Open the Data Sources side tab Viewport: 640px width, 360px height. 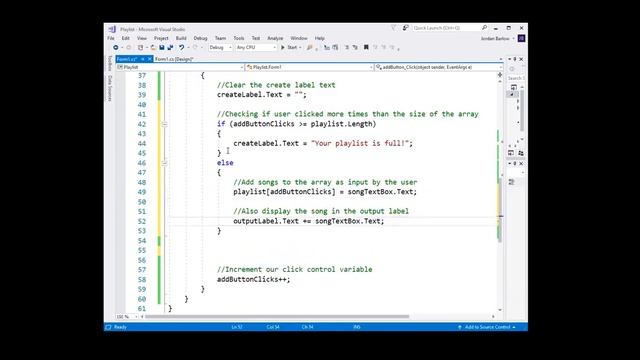coord(109,88)
